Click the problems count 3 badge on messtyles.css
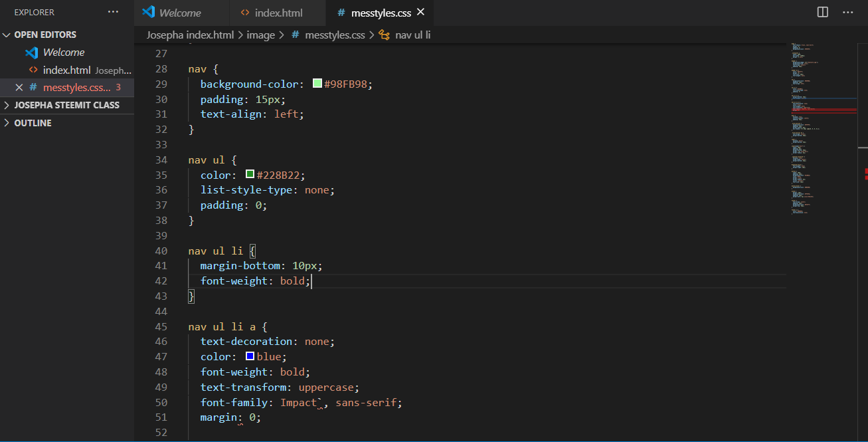This screenshot has height=442, width=868. [x=118, y=87]
